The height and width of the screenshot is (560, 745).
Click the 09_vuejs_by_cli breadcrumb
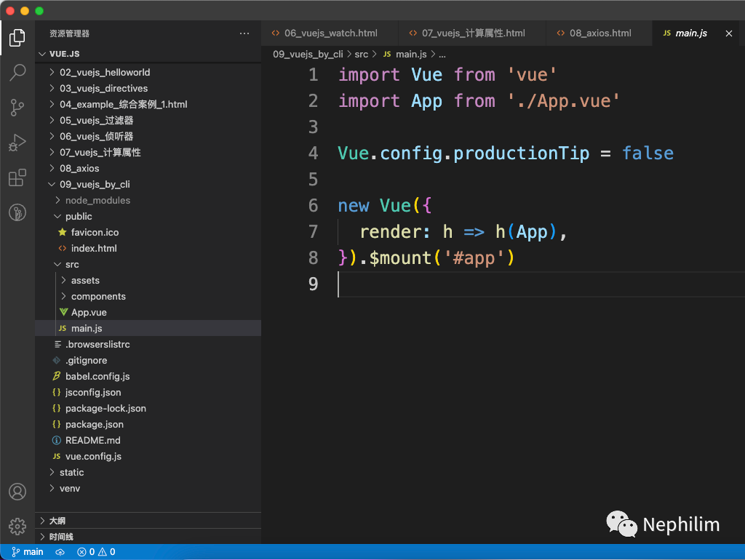click(x=308, y=54)
